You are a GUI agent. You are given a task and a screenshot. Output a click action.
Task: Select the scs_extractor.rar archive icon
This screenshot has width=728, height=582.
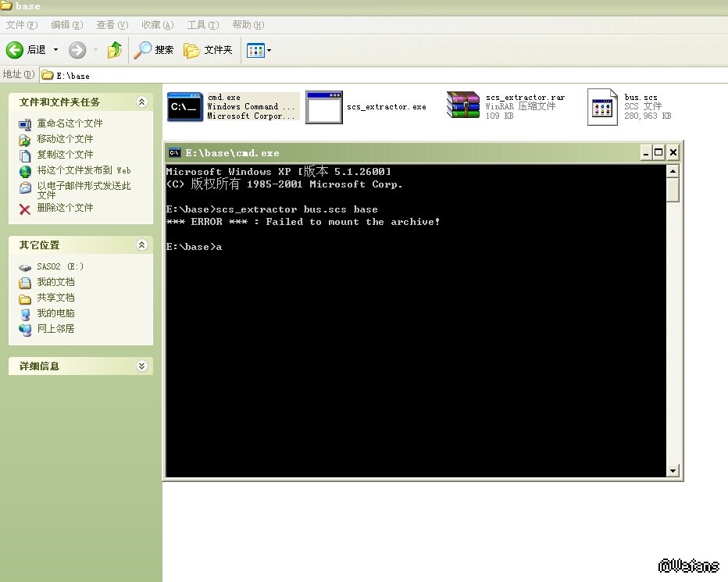(x=462, y=107)
